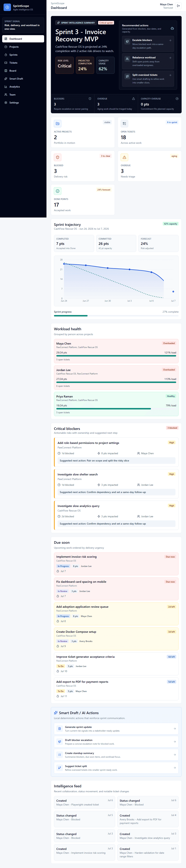Click the Sprint progress bar
This screenshot has height=868, width=186.
click(116, 316)
